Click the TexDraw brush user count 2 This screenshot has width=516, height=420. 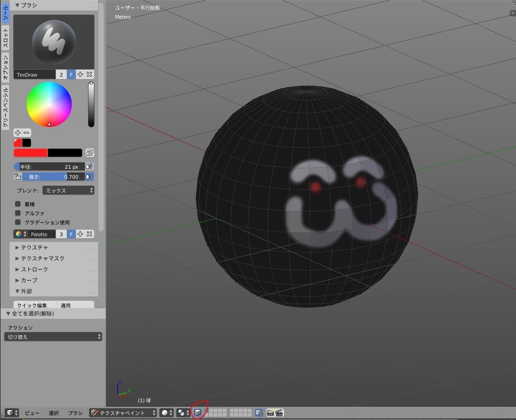point(61,75)
